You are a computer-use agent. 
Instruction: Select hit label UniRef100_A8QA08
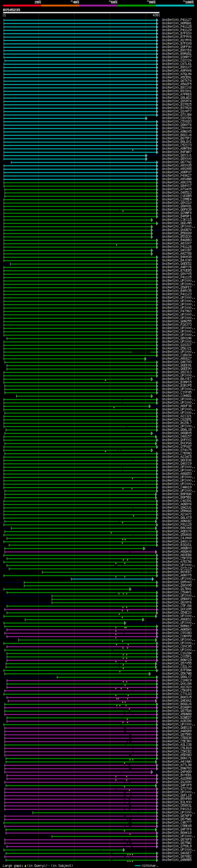pos(177,552)
